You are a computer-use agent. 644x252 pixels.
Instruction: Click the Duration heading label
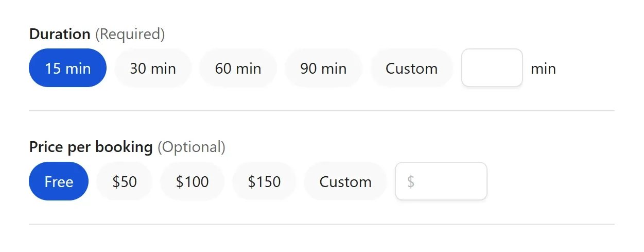click(60, 34)
